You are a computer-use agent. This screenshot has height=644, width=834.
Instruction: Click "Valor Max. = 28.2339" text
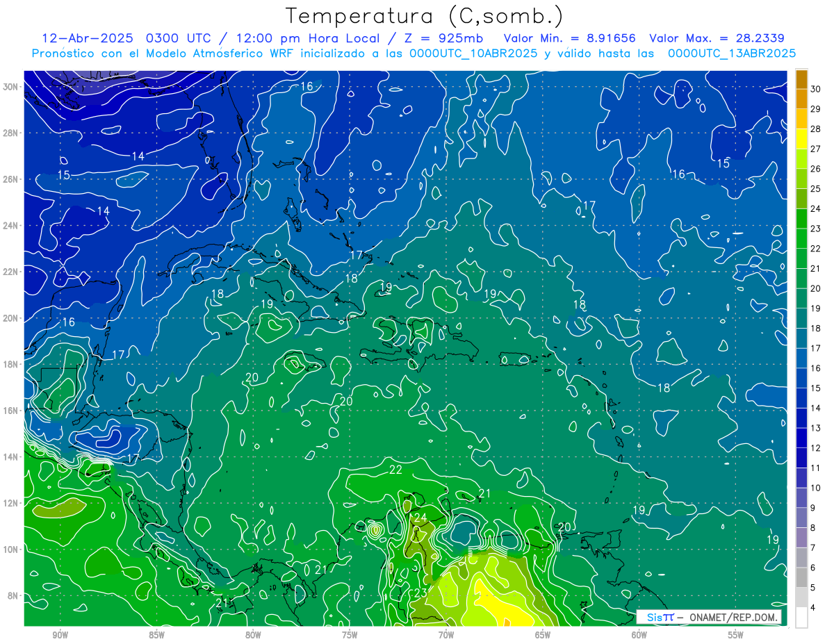[717, 38]
